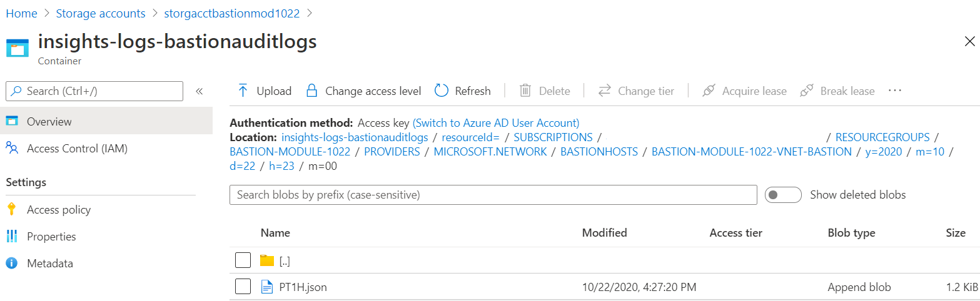Open the h=23 path link

point(281,167)
